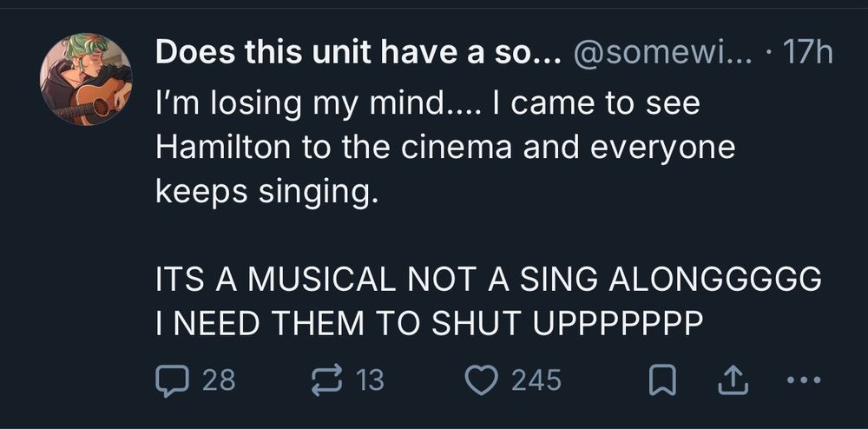Click the word "everyone" in the tweet

point(663,148)
